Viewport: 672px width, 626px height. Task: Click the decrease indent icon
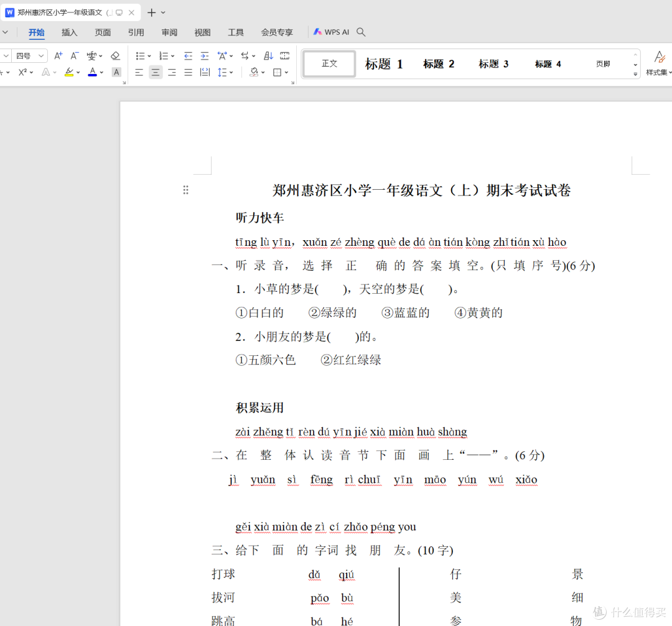(188, 56)
